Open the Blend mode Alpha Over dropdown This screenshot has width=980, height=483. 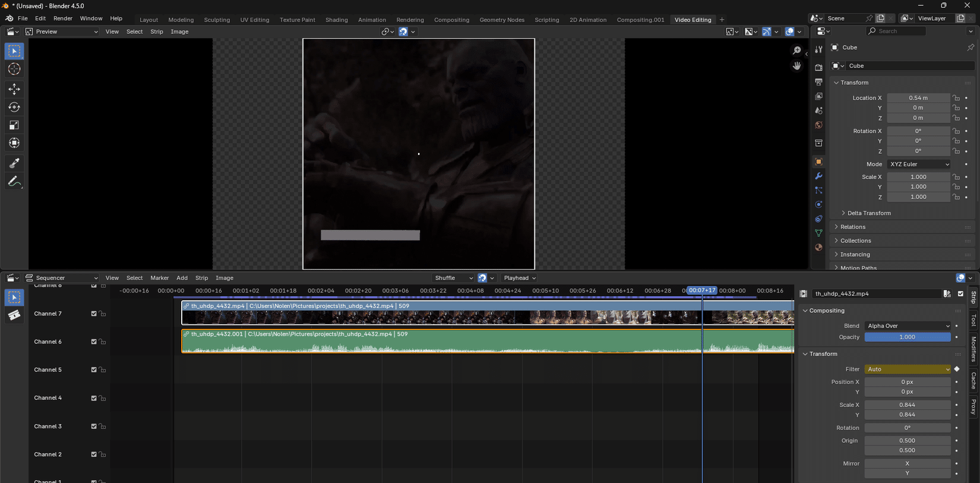tap(908, 326)
